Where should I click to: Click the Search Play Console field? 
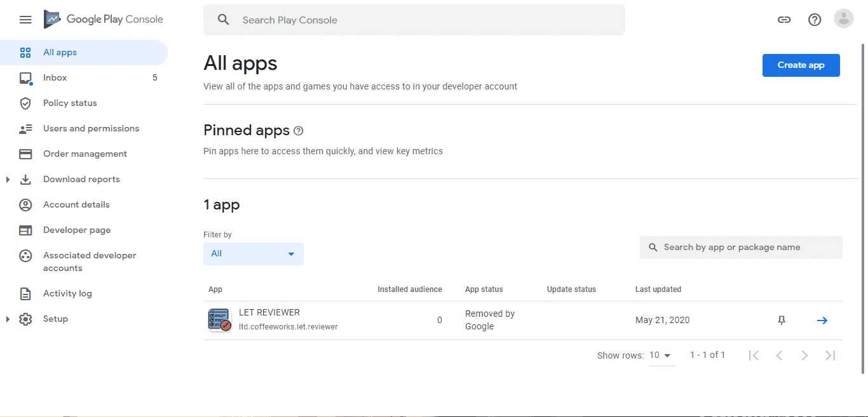pos(414,20)
